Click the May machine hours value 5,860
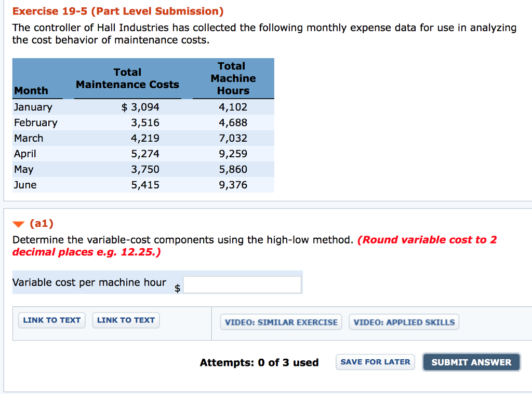The height and width of the screenshot is (394, 532). (233, 170)
